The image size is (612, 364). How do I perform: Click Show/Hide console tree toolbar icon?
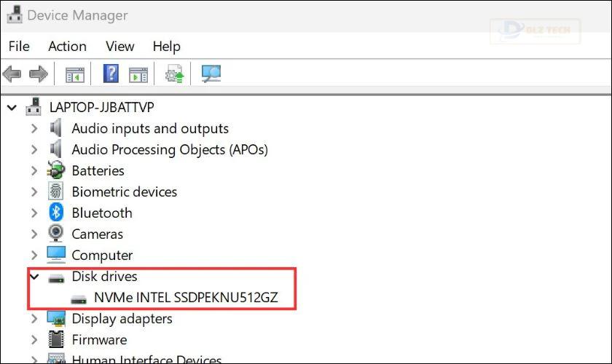coord(75,74)
